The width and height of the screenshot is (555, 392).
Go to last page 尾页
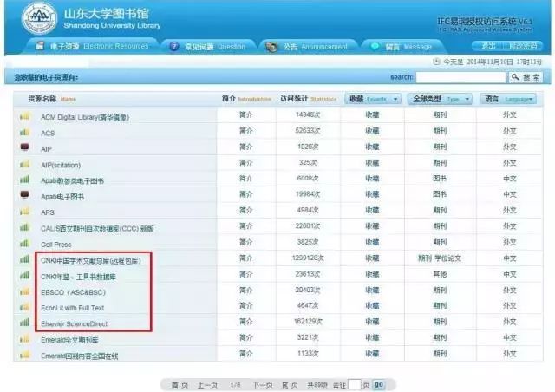coord(290,385)
